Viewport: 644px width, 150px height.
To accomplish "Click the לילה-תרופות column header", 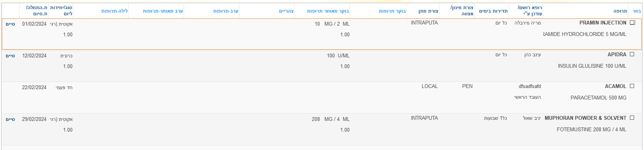I will click(115, 11).
